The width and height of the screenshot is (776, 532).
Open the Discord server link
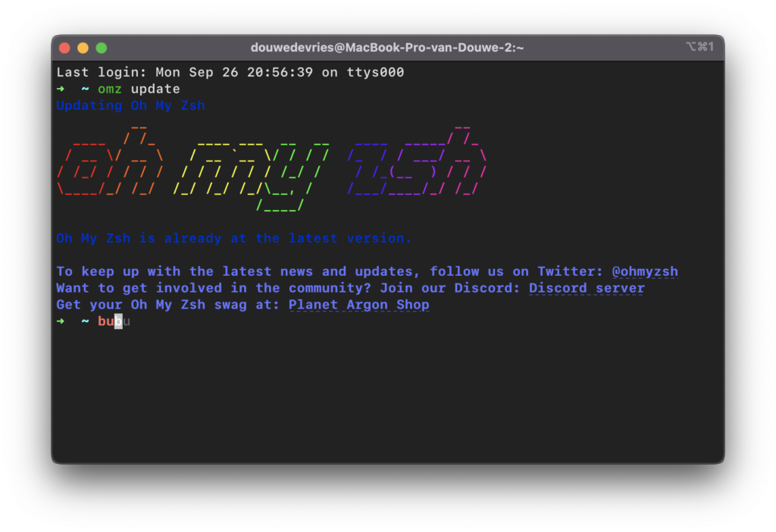point(587,288)
